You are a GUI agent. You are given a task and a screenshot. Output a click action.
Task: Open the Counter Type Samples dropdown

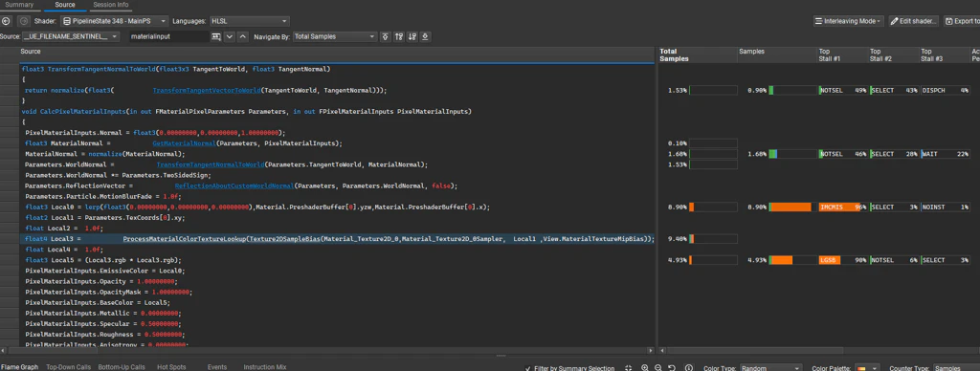pos(956,368)
